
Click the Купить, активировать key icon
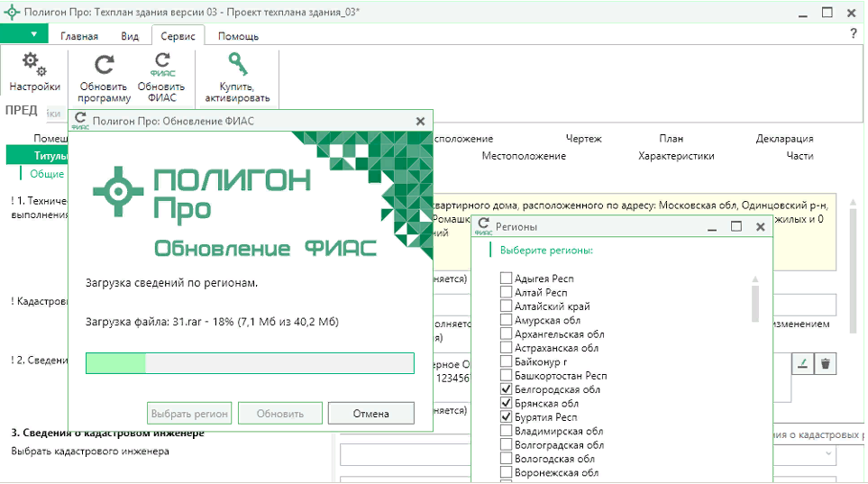coord(237,66)
